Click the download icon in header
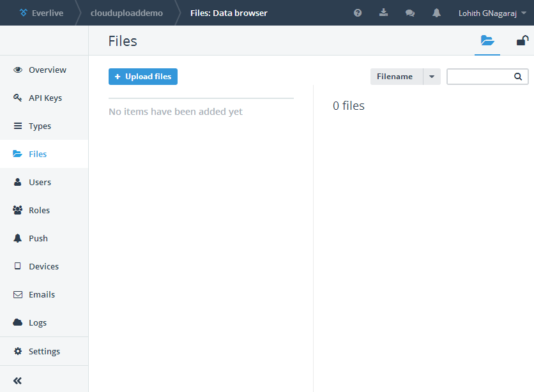 click(383, 13)
